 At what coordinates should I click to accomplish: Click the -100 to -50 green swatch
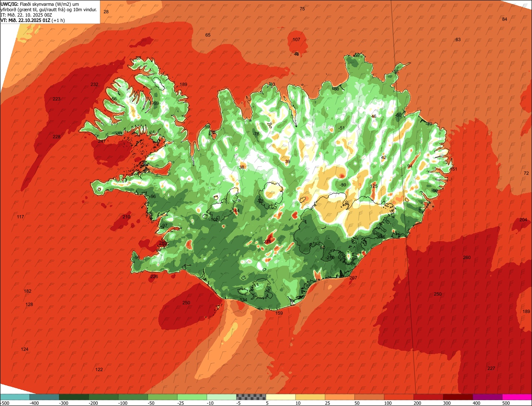133,397
